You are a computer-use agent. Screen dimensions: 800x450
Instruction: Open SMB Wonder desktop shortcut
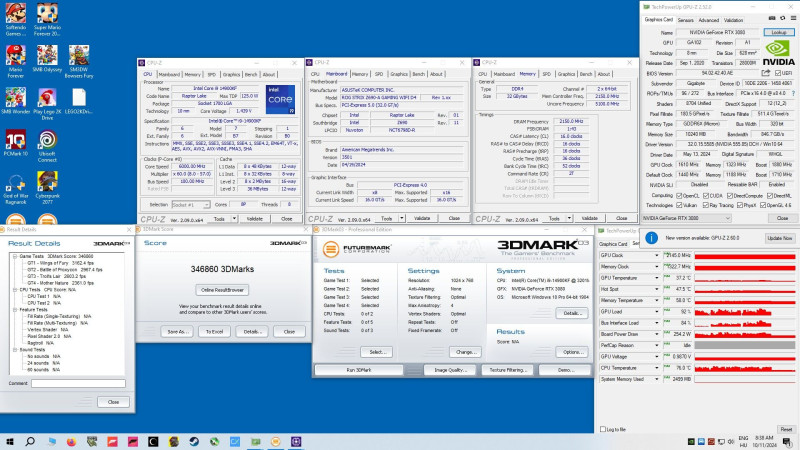pos(15,101)
